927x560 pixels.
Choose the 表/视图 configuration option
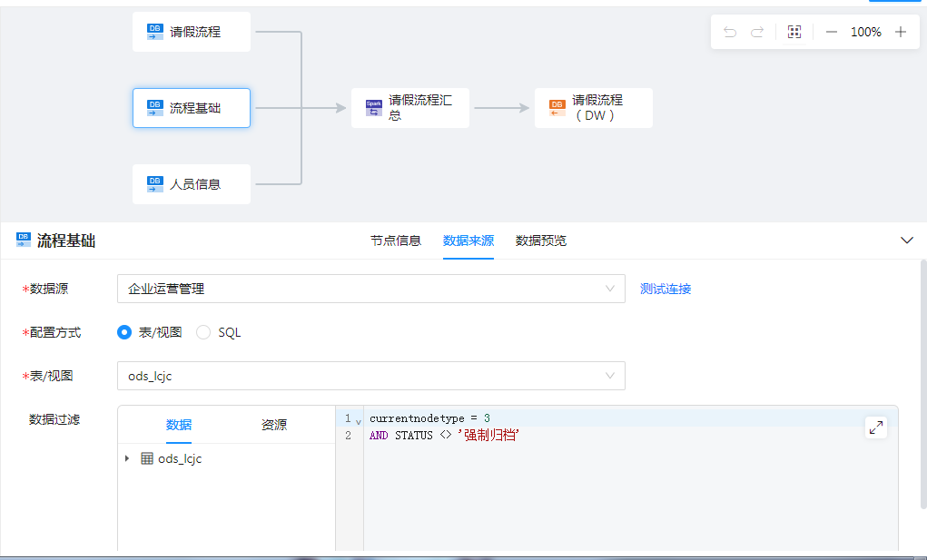[x=125, y=332]
